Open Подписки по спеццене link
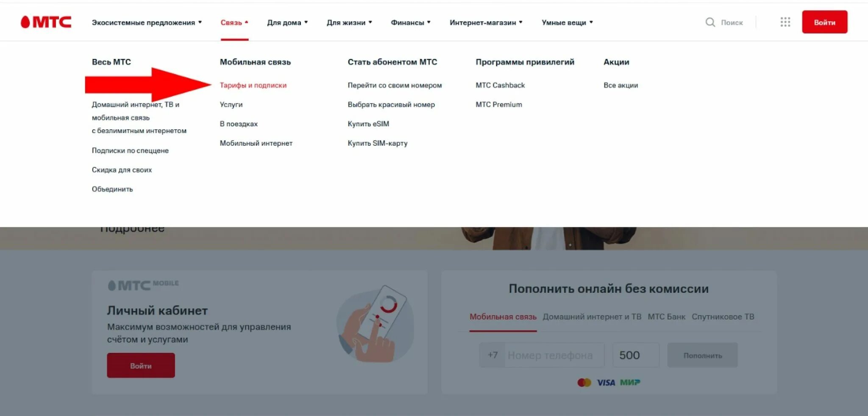This screenshot has width=868, height=416. (x=130, y=150)
